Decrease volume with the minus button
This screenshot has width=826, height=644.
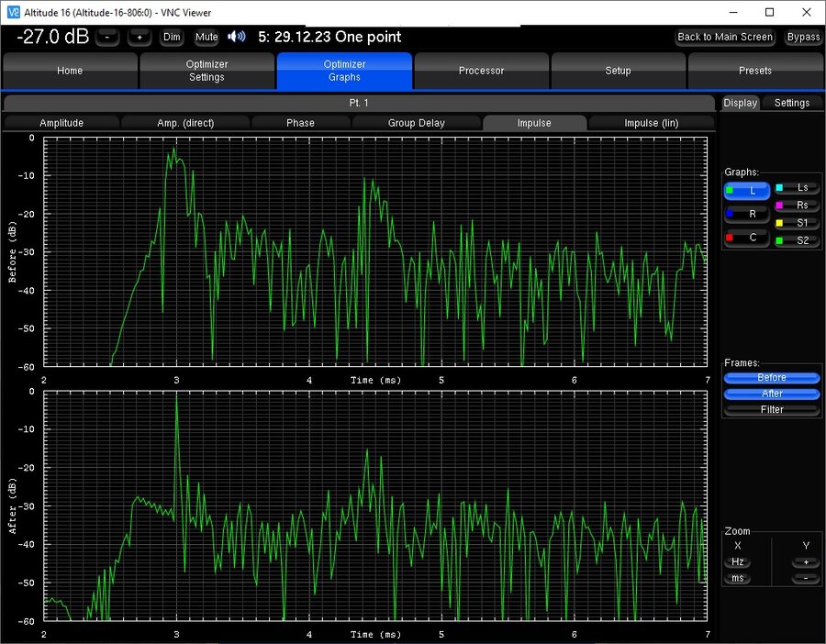(107, 38)
